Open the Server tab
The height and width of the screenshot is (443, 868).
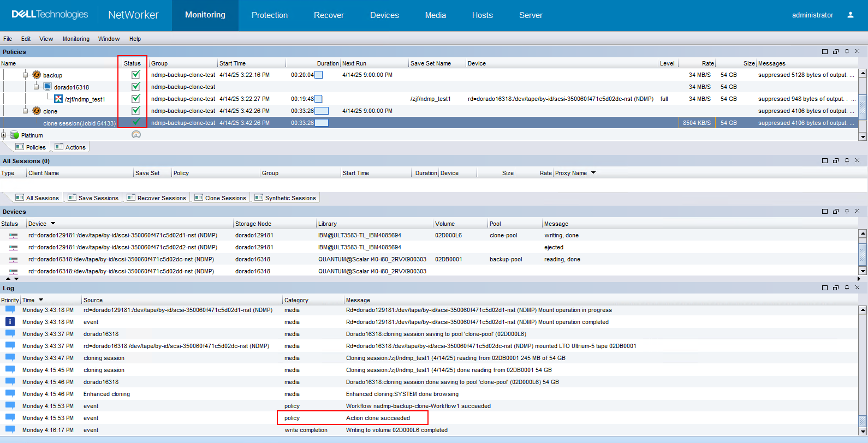[x=531, y=15]
